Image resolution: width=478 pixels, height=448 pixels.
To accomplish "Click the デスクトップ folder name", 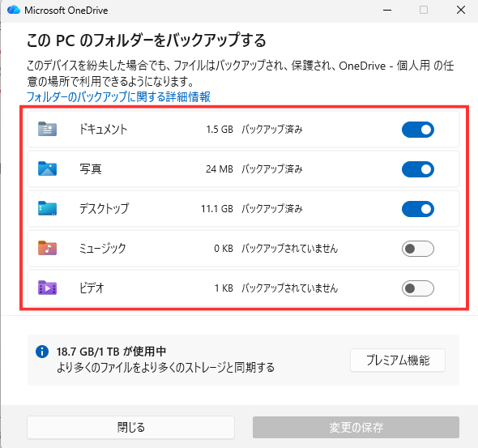I will [x=104, y=209].
